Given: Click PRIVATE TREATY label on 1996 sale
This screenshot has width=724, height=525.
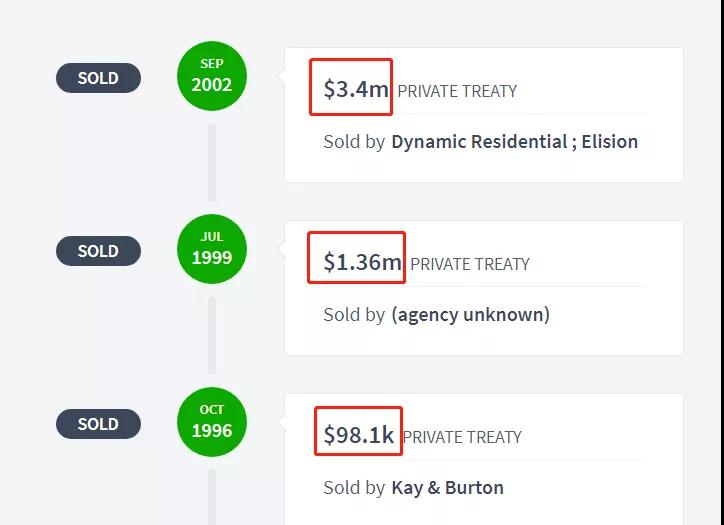Looking at the screenshot, I should pyautogui.click(x=462, y=437).
